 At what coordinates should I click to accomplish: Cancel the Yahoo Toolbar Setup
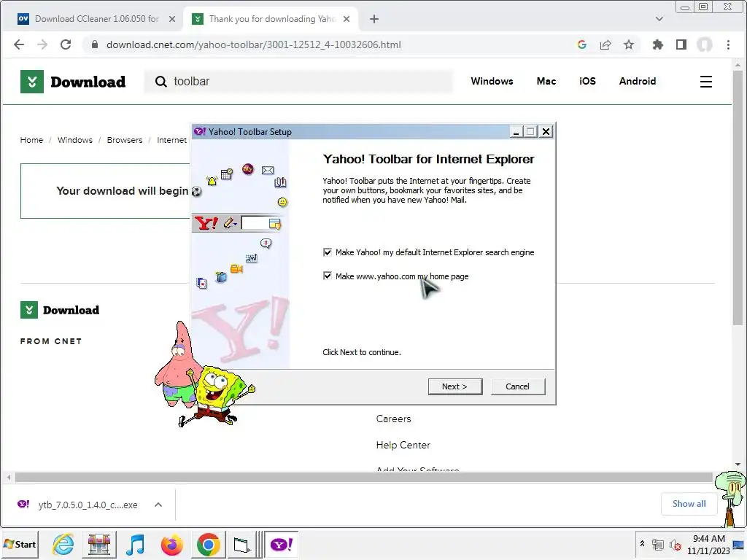pos(517,386)
